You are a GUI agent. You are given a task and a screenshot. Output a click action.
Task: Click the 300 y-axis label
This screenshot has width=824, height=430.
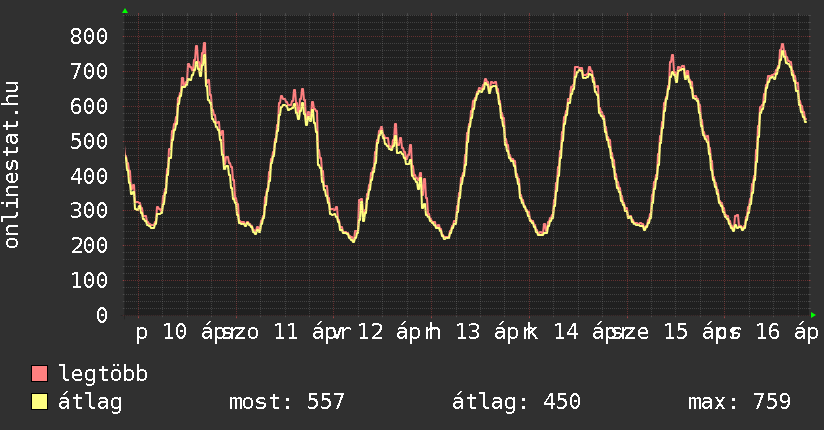pyautogui.click(x=89, y=211)
